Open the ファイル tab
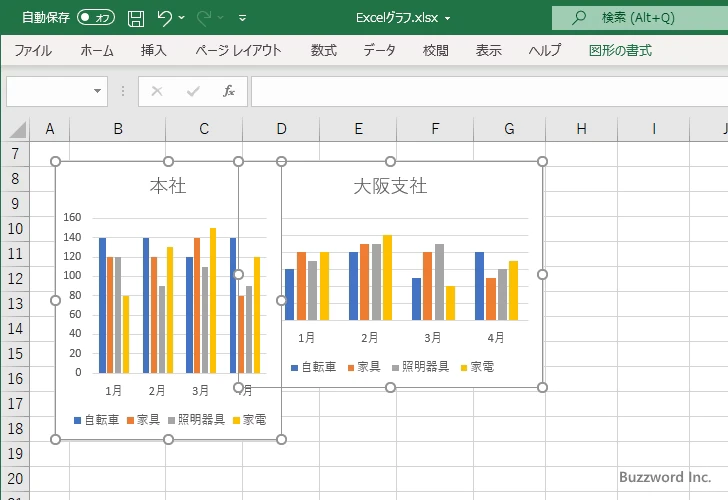Viewport: 728px width, 500px height. [x=33, y=50]
